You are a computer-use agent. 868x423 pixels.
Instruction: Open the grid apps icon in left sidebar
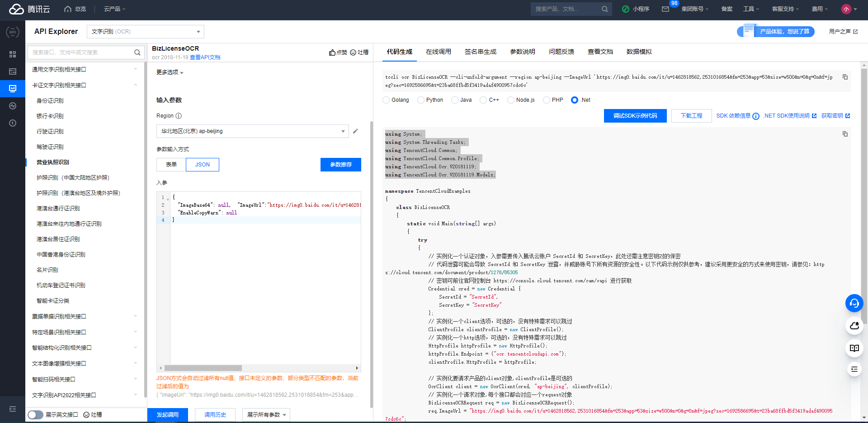coord(13,54)
